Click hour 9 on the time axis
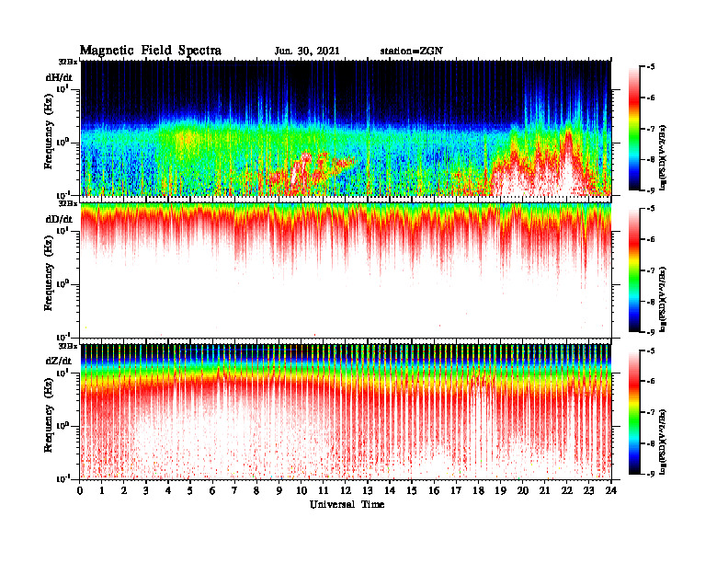728x563 pixels. pyautogui.click(x=279, y=490)
